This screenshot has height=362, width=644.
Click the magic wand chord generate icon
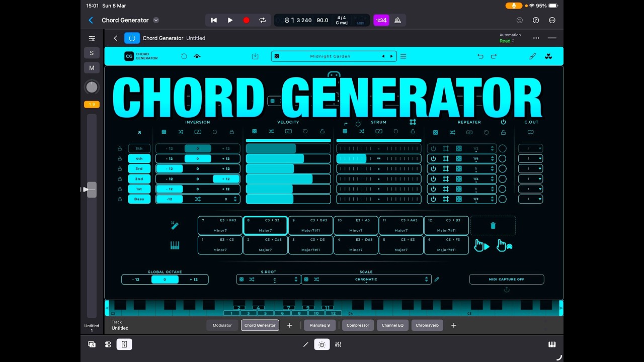(x=175, y=225)
